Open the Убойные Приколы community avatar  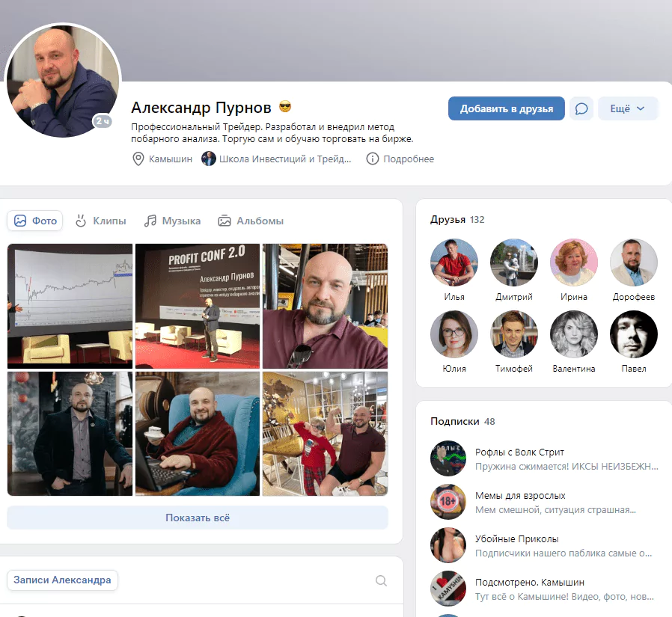point(448,545)
